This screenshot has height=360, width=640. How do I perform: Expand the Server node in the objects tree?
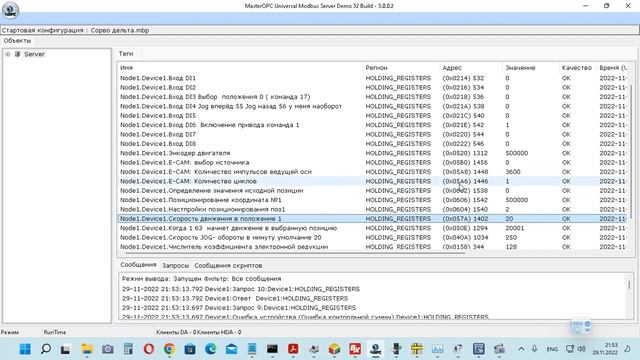8,54
